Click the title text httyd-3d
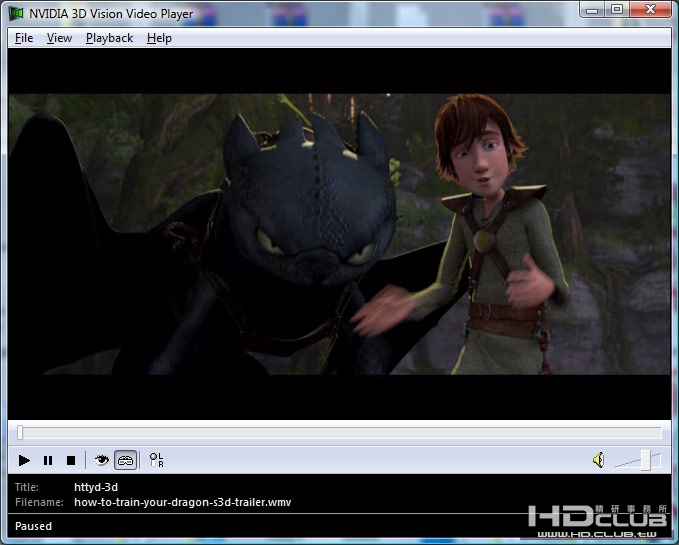The height and width of the screenshot is (545, 679). tap(96, 487)
